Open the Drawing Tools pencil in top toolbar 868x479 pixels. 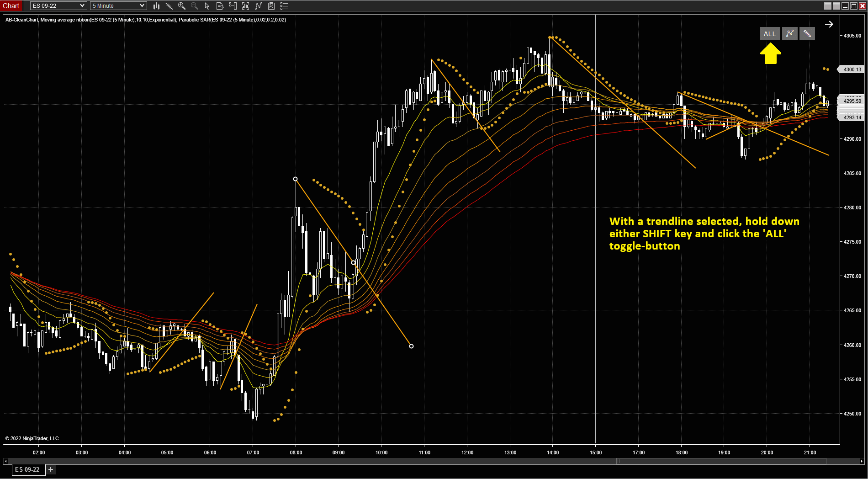(x=169, y=6)
